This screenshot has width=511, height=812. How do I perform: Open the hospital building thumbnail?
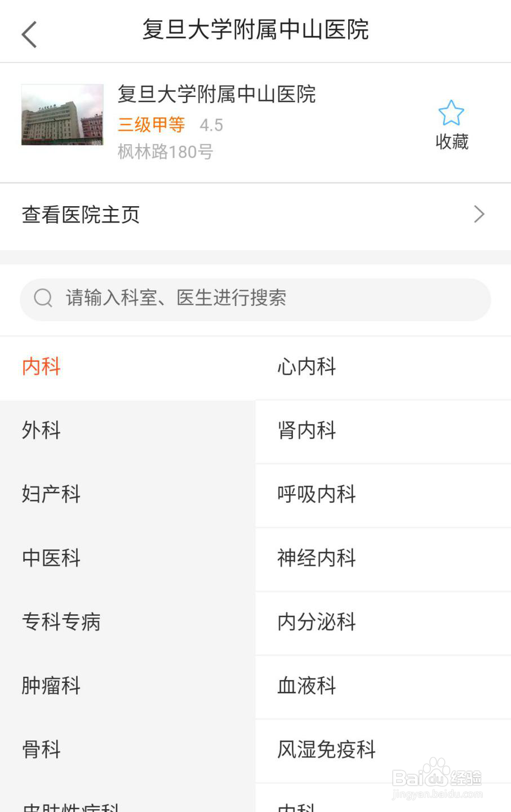click(x=63, y=115)
